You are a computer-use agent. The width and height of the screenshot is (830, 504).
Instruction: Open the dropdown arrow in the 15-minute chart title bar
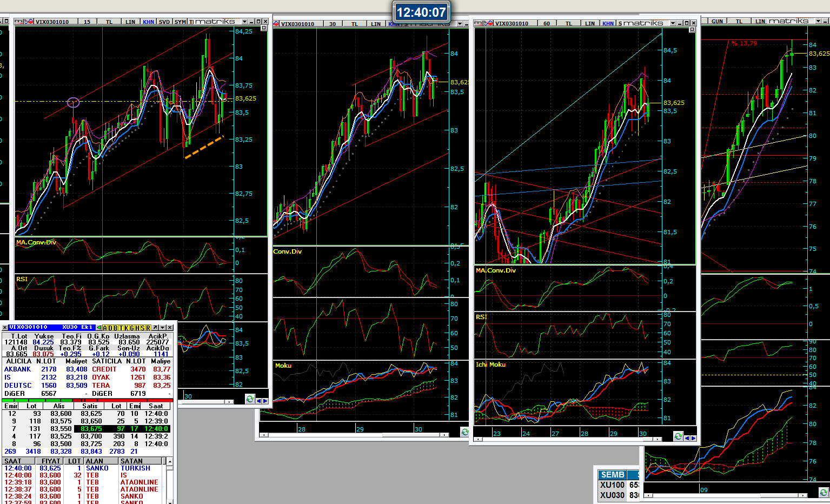pos(244,22)
